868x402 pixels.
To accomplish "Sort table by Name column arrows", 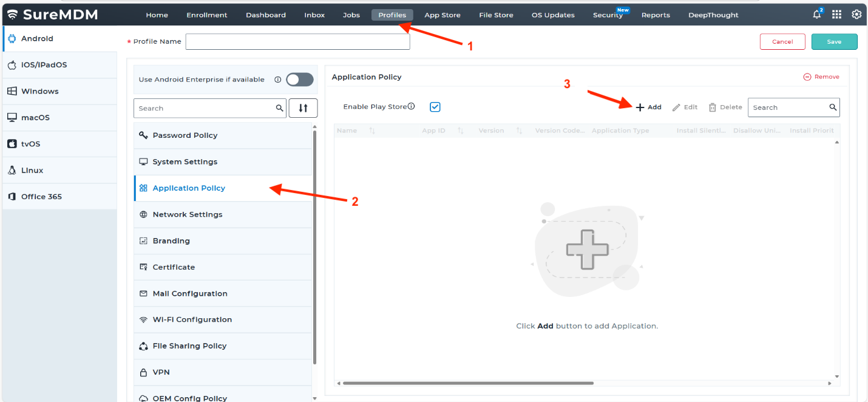I will [372, 131].
